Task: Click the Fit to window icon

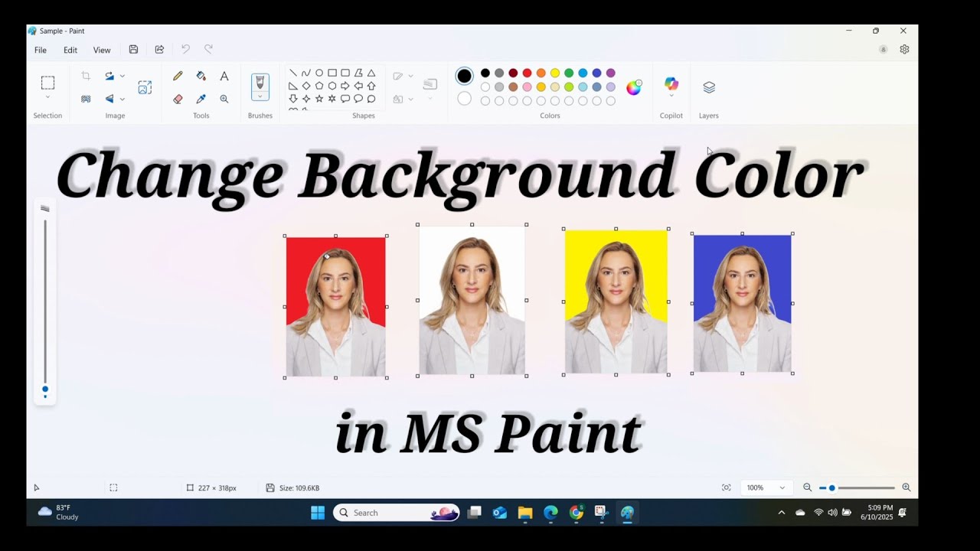Action: 726,487
